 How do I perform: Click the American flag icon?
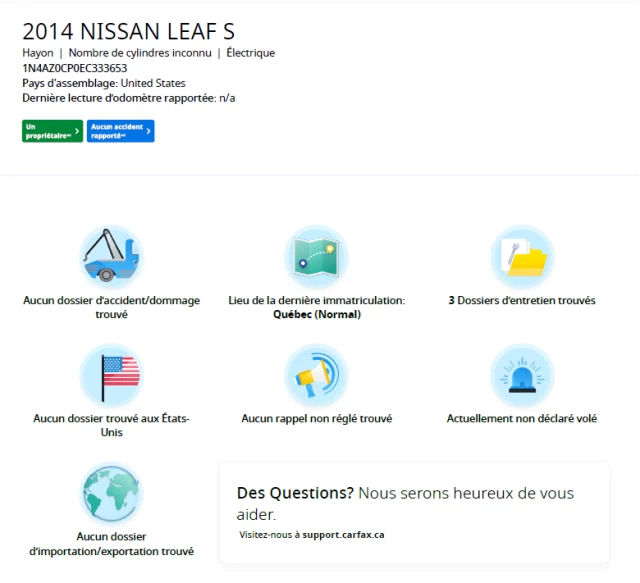(x=111, y=374)
